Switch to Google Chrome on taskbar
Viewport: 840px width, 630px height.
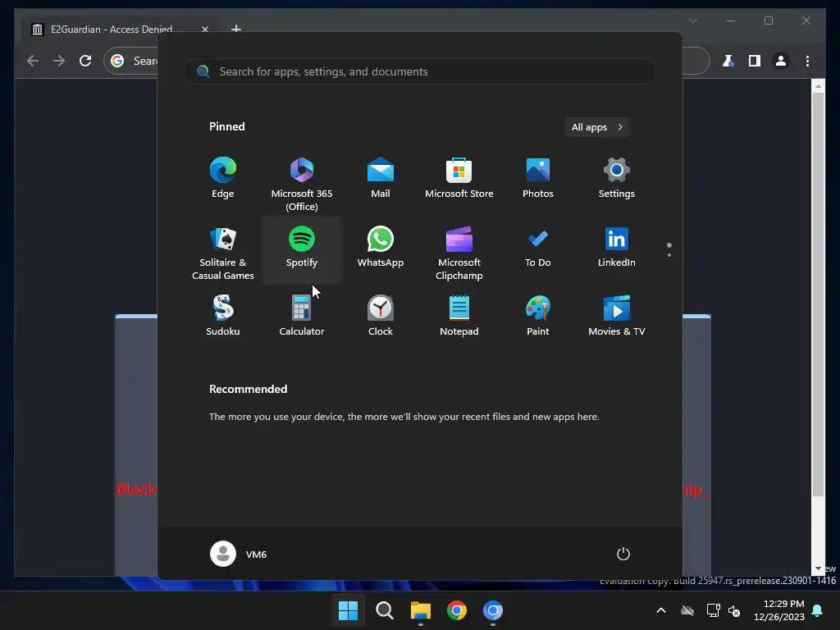point(457,610)
